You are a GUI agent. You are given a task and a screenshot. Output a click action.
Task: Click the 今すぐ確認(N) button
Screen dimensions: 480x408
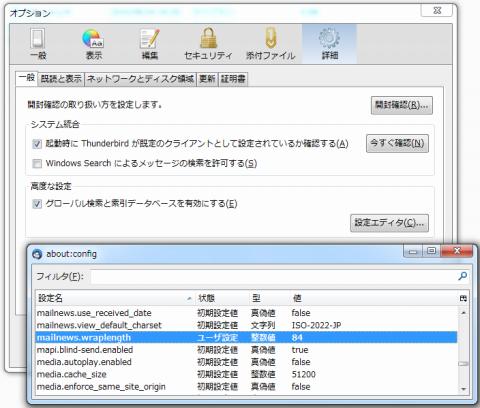(x=397, y=143)
